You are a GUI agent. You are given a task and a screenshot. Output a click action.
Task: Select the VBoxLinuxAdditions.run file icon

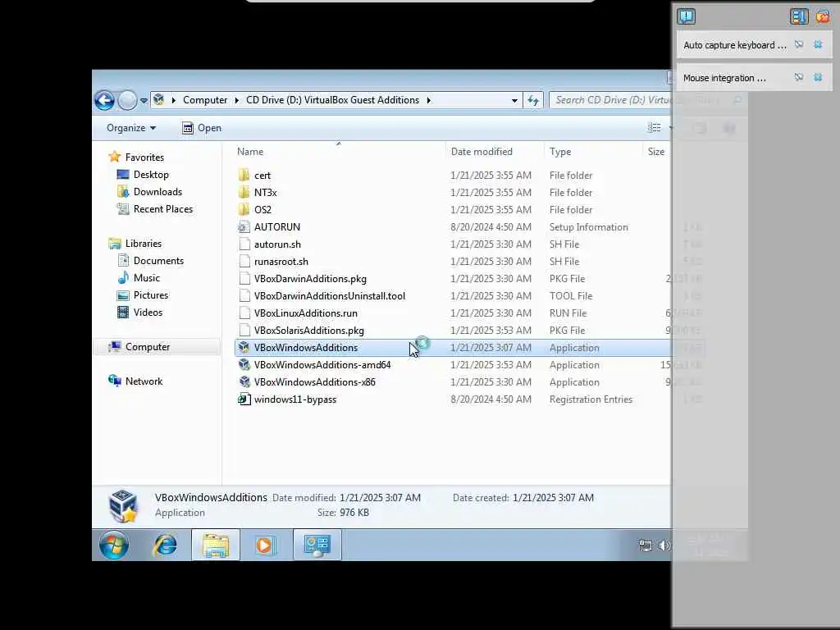pos(244,313)
